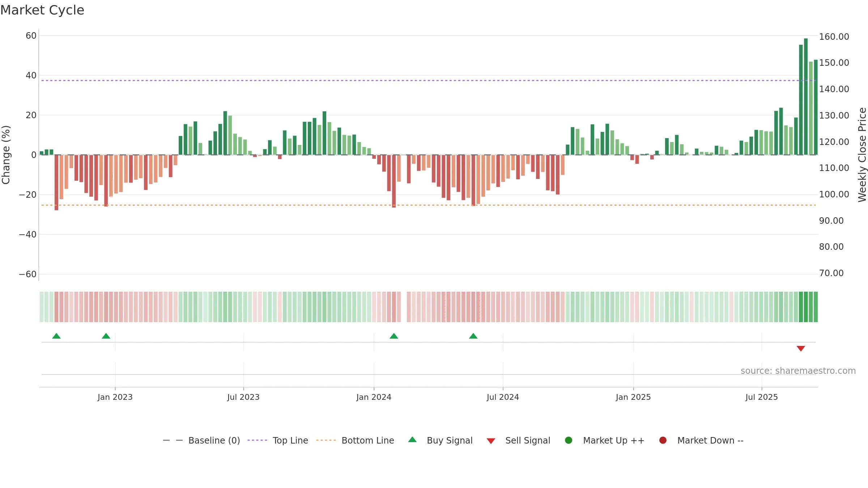Click the green Buy Signal triangle in the legend
Image resolution: width=868 pixels, height=488 pixels.
pos(412,440)
